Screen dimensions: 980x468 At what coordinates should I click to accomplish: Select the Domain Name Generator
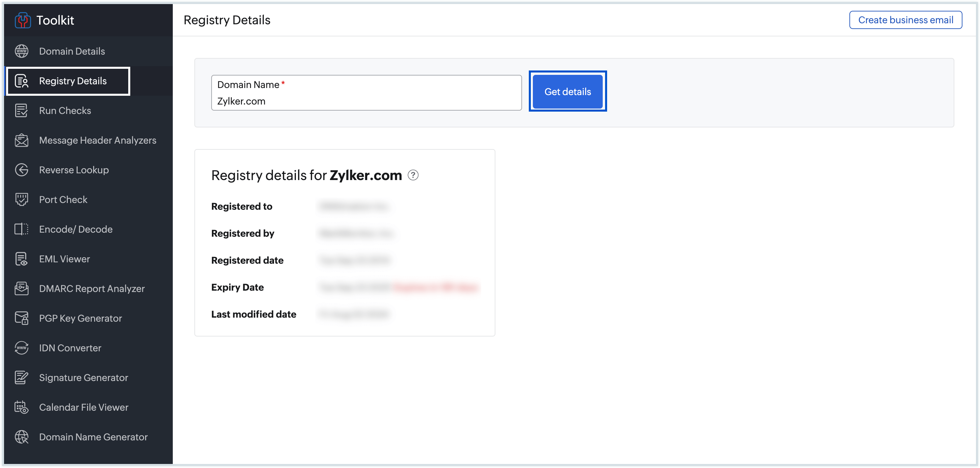[x=93, y=437]
